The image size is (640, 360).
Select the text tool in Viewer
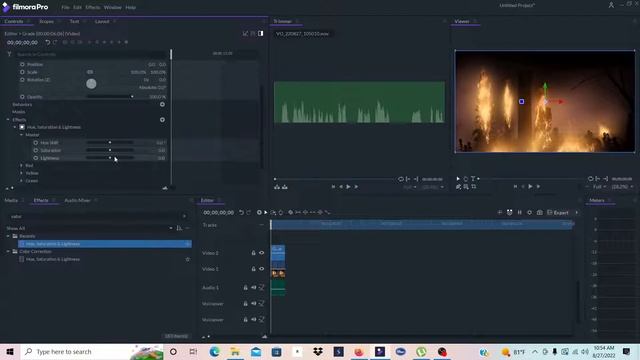473,179
